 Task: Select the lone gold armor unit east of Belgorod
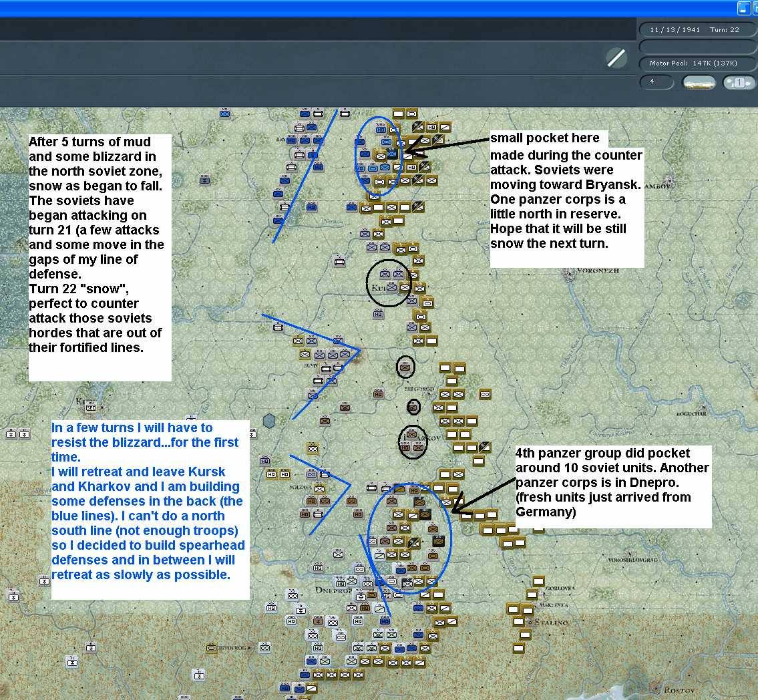pos(485,395)
